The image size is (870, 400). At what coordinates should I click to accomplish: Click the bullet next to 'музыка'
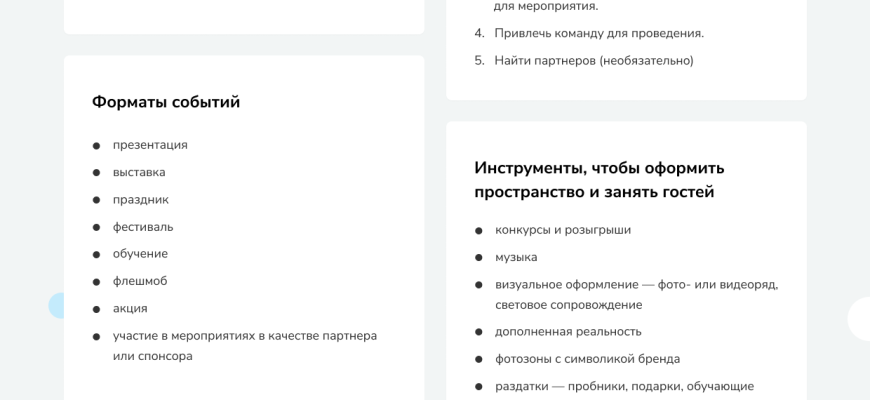[x=479, y=258]
